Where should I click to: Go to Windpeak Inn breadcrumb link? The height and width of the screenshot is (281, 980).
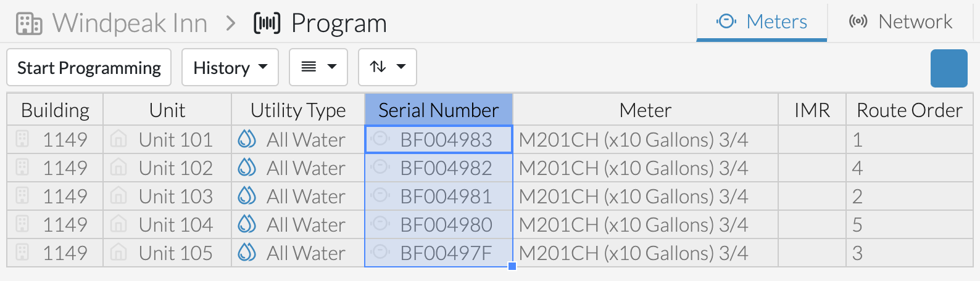pyautogui.click(x=130, y=23)
